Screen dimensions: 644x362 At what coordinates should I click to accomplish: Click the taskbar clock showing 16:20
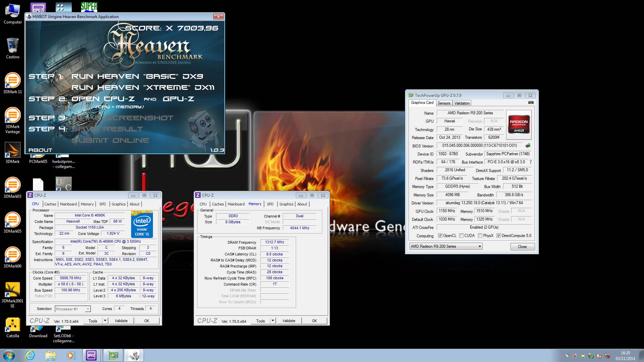point(625,356)
